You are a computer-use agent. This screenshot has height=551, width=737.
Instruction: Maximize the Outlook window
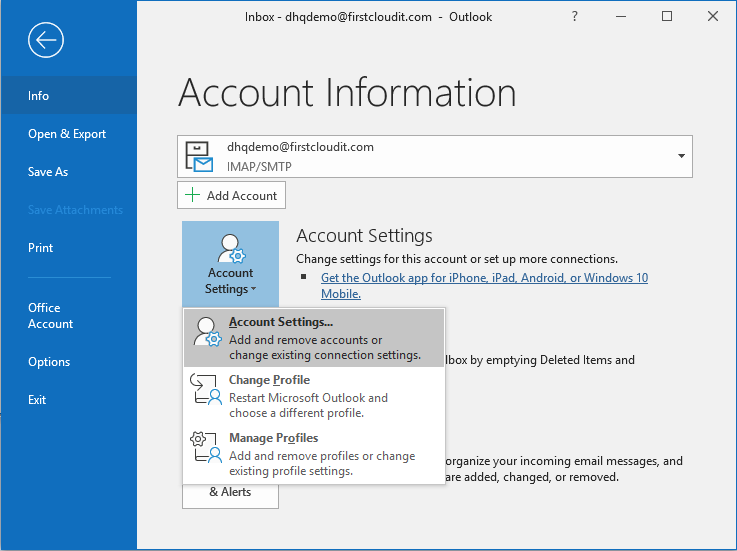pos(666,16)
